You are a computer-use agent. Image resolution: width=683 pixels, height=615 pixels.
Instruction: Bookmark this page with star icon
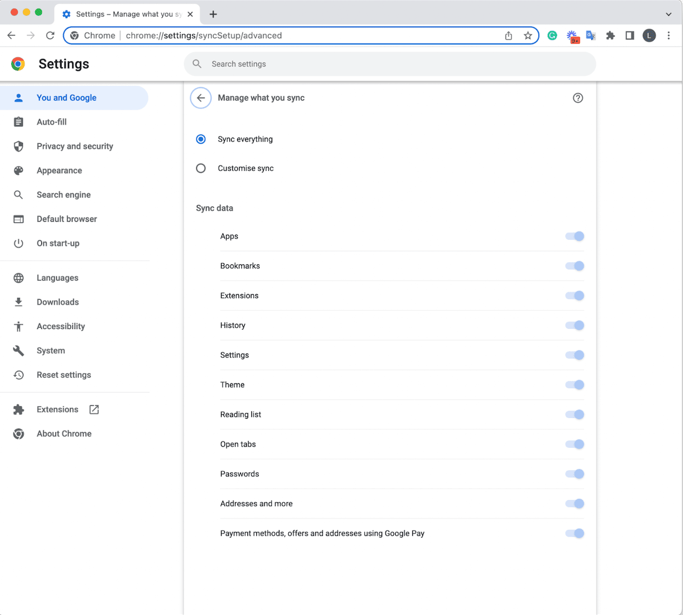coord(528,36)
